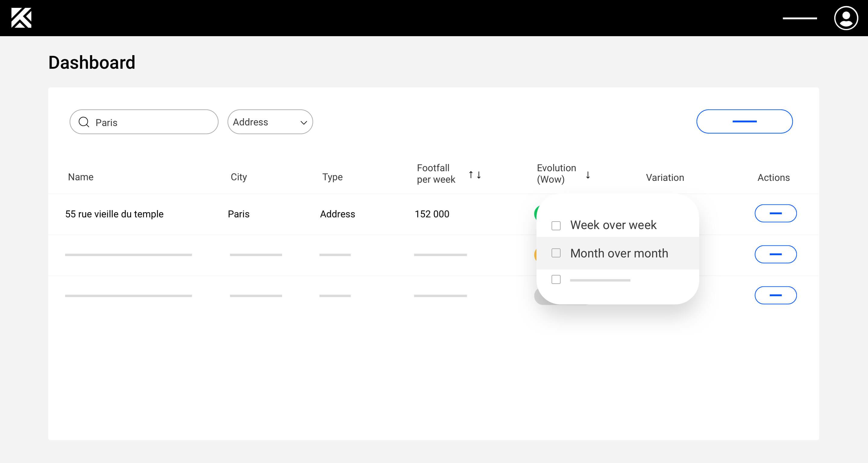Screen dimensions: 868x463
Task: Click the K logo in header
Action: [21, 18]
